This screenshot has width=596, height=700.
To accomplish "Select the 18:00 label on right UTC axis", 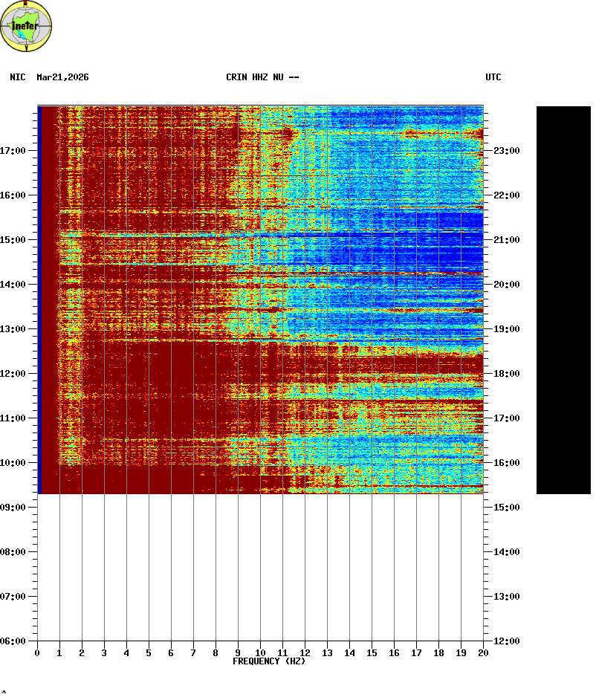I will [x=506, y=374].
